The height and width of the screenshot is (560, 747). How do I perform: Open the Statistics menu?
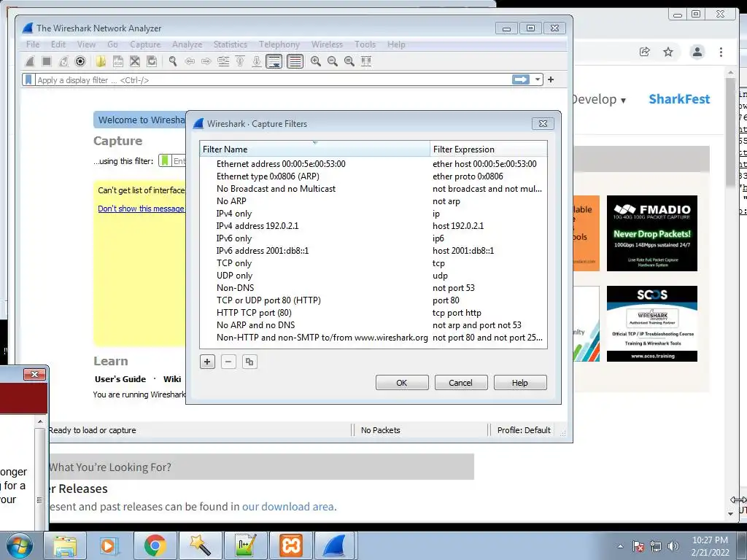pyautogui.click(x=230, y=44)
